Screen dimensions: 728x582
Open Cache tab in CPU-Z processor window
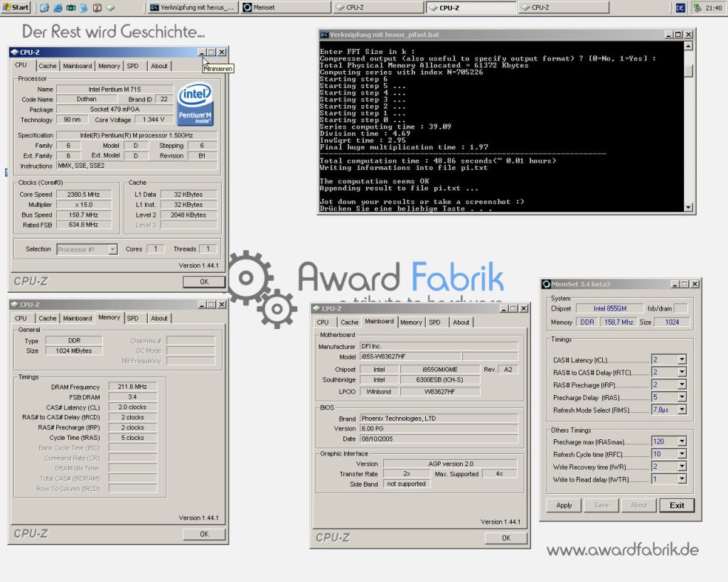(x=48, y=66)
